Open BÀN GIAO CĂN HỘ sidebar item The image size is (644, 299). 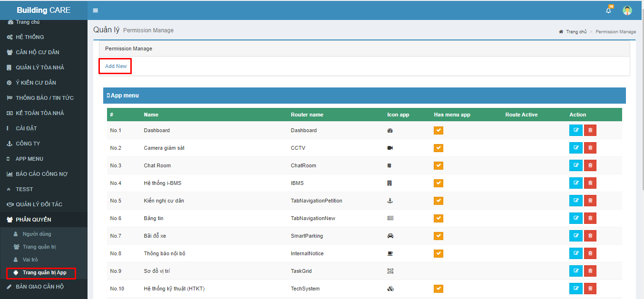44,287
